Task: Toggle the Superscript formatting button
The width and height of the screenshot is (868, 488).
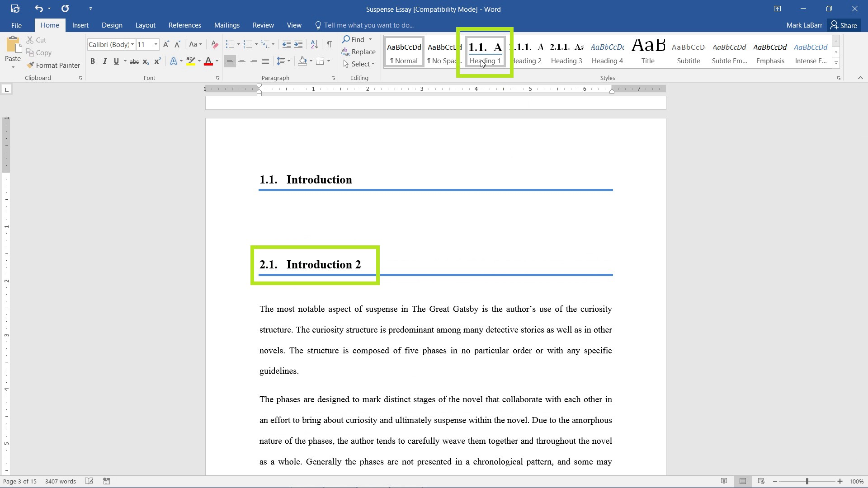Action: pos(156,62)
